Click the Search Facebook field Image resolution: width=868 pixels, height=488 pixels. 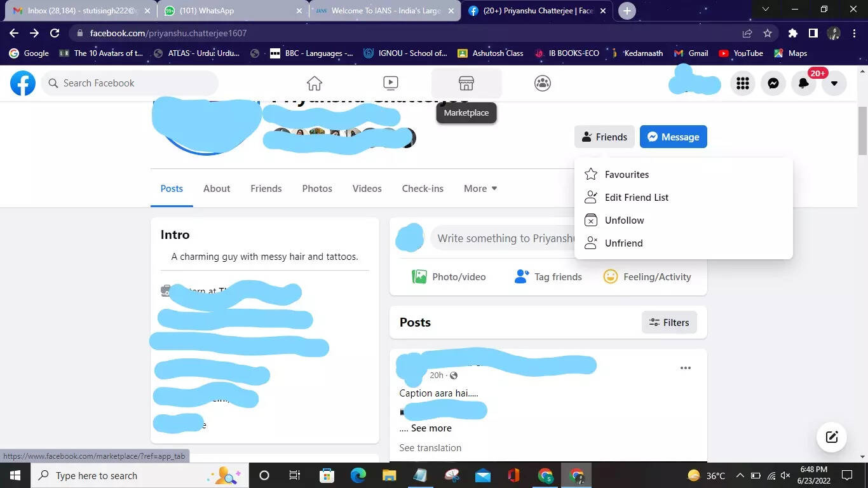130,83
